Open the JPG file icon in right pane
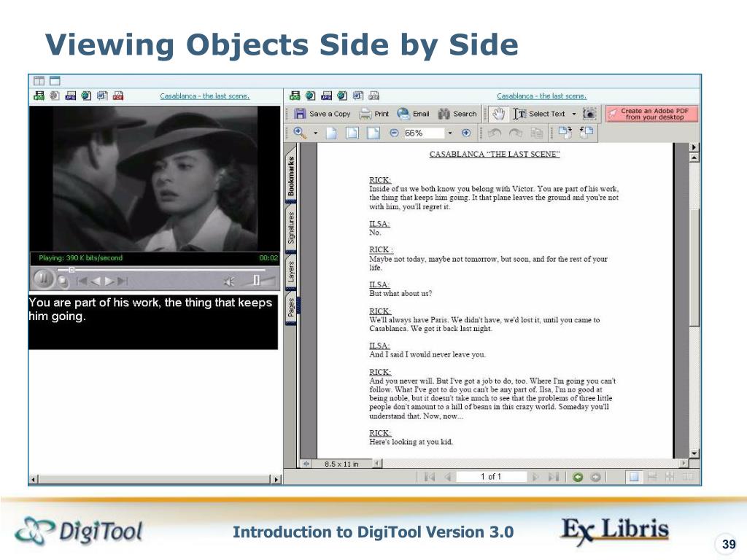 click(326, 96)
